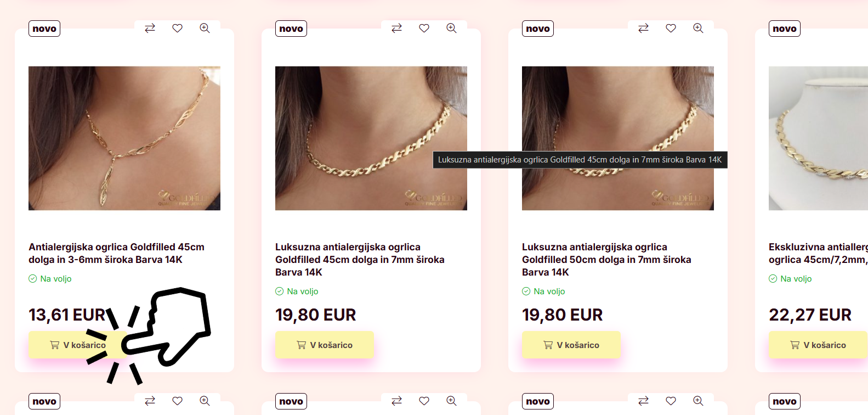Click heart icon on 50cm necklace card
This screenshot has height=415, width=868.
pyautogui.click(x=671, y=28)
